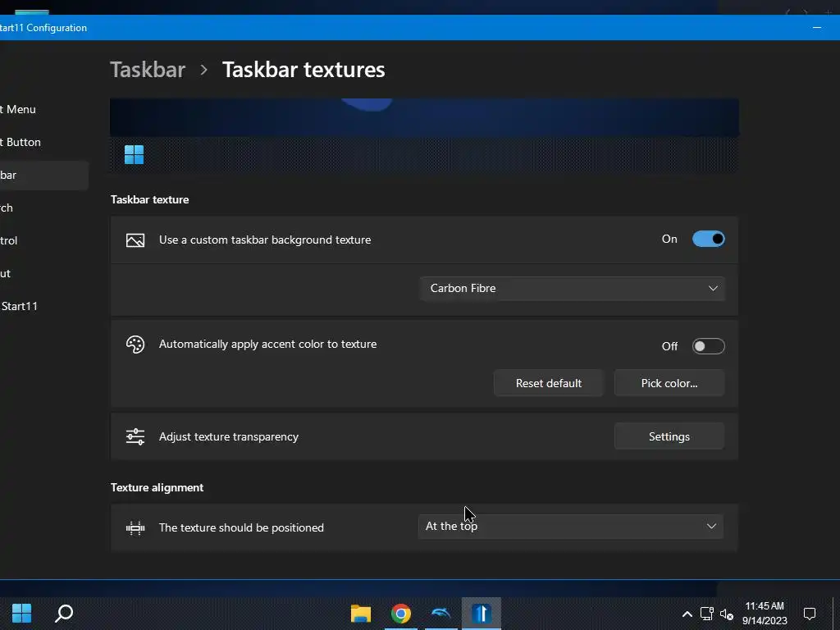Open texture transparency Settings button

(669, 436)
